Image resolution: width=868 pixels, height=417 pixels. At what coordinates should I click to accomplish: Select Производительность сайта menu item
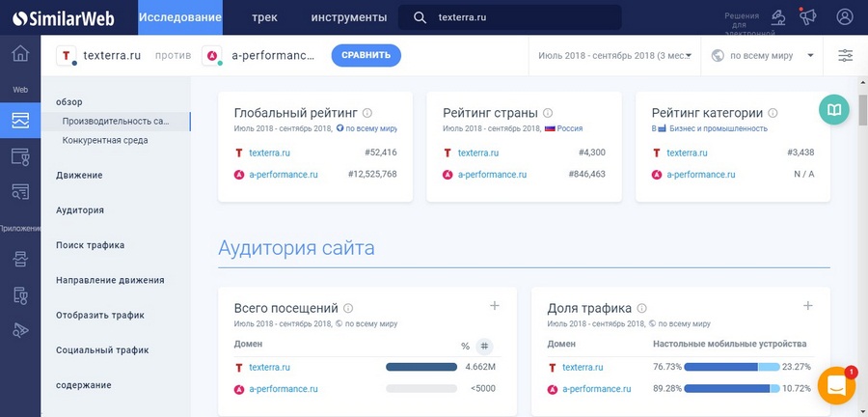coord(117,122)
